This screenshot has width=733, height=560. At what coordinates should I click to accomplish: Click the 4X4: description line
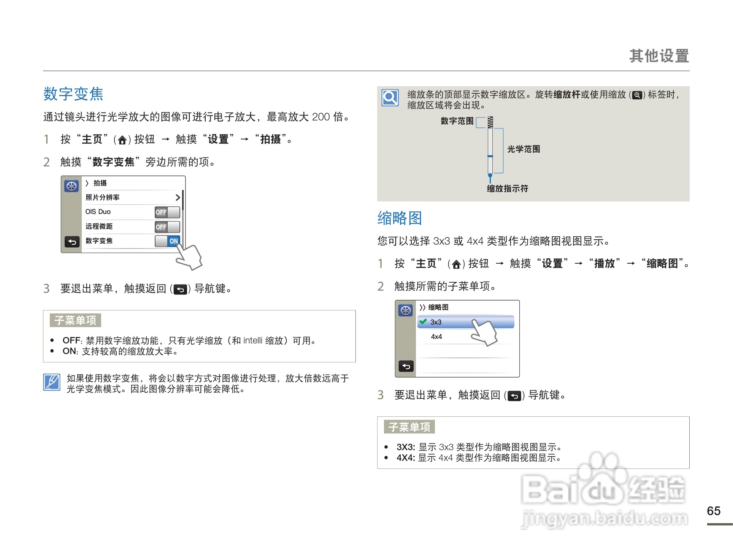pos(479,458)
